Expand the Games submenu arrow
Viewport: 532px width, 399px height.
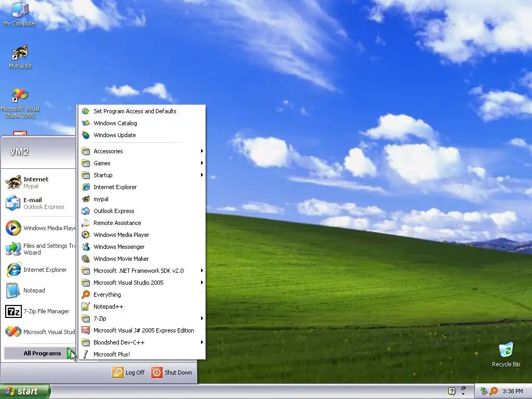point(202,163)
